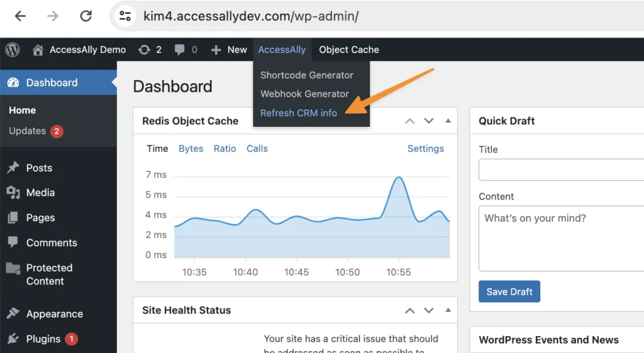Image resolution: width=644 pixels, height=353 pixels.
Task: Click the 10:55 peak on latency chart
Action: click(398, 177)
